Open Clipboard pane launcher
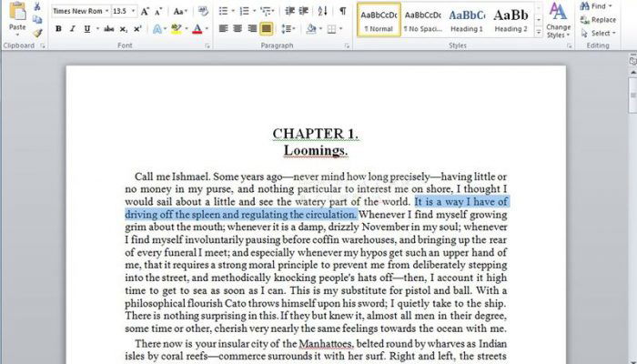Image resolution: width=637 pixels, height=364 pixels. tap(43, 45)
